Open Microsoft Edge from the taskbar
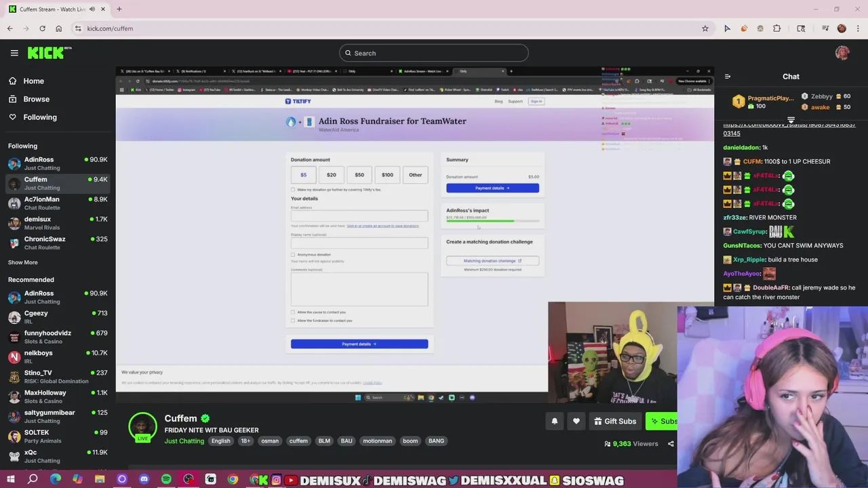This screenshot has width=868, height=488. point(55,480)
